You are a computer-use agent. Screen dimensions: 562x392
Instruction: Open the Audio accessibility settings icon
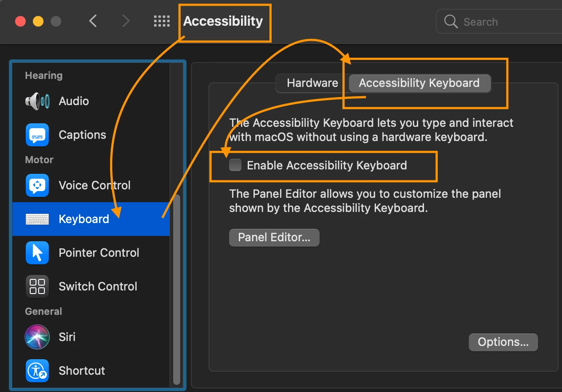click(x=37, y=101)
